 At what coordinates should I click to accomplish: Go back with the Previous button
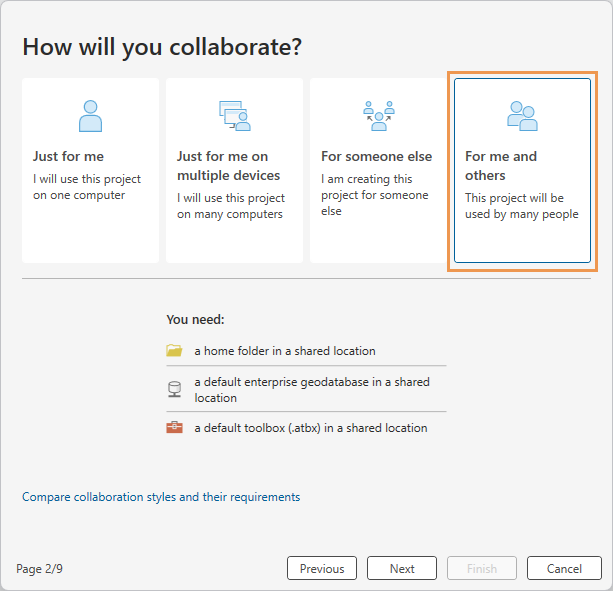pyautogui.click(x=322, y=569)
